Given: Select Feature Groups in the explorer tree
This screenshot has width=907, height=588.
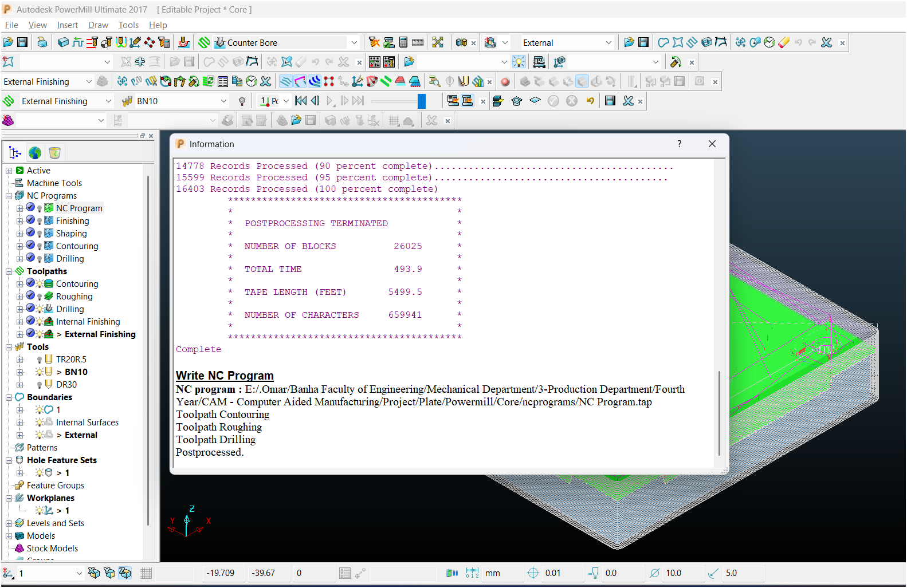Looking at the screenshot, I should [56, 486].
